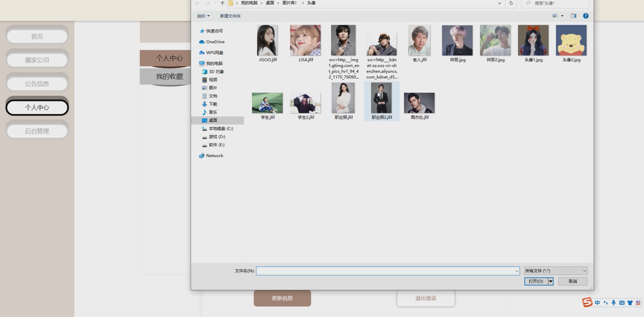
Task: Open 3D 对象 folder in the tree
Action: click(213, 71)
